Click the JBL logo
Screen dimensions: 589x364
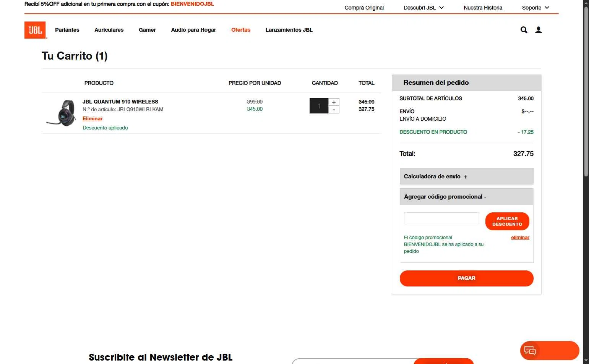[x=36, y=30]
